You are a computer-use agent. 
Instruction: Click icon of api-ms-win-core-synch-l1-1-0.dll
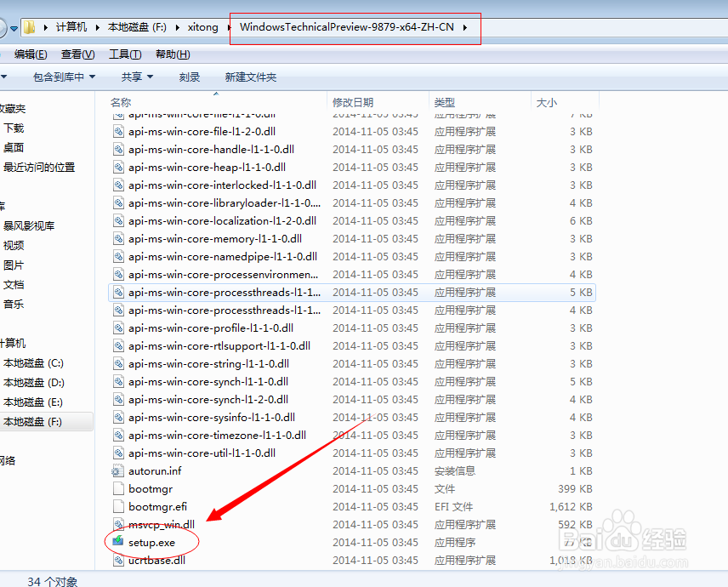(118, 382)
